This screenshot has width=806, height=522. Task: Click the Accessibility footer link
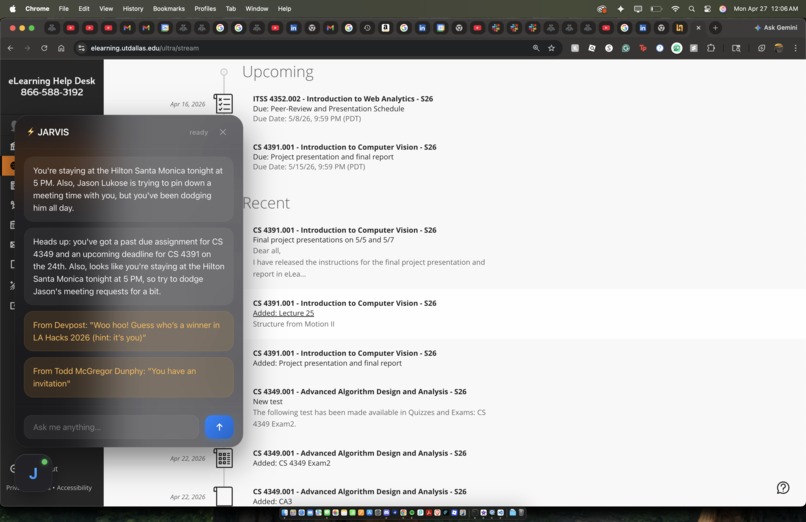tap(75, 488)
